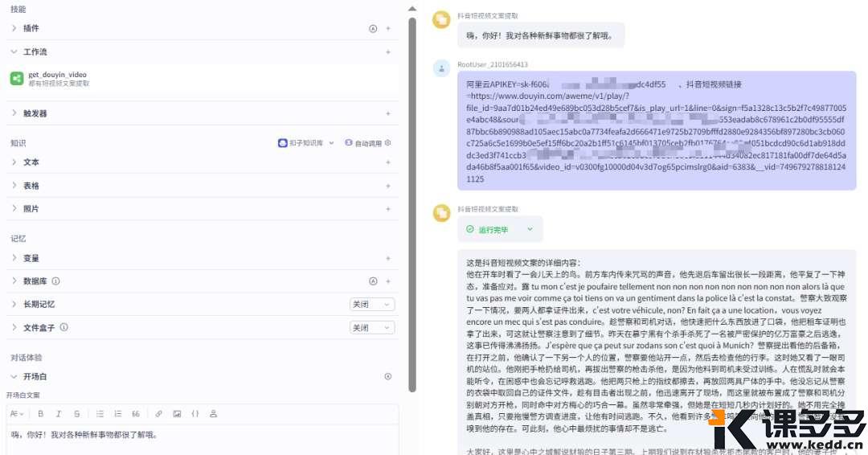Expand the 变量 section

(14, 259)
